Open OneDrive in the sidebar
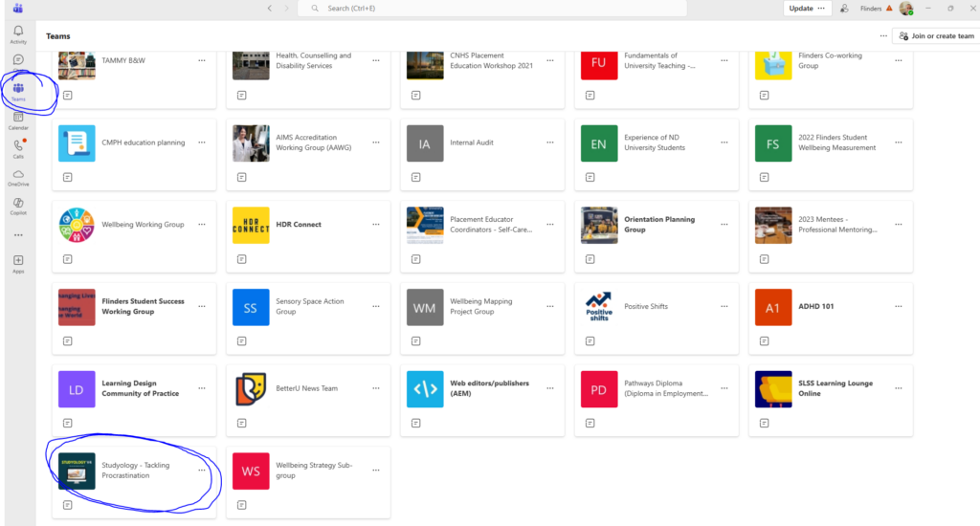Screen dimensions: 980x526 click(18, 176)
